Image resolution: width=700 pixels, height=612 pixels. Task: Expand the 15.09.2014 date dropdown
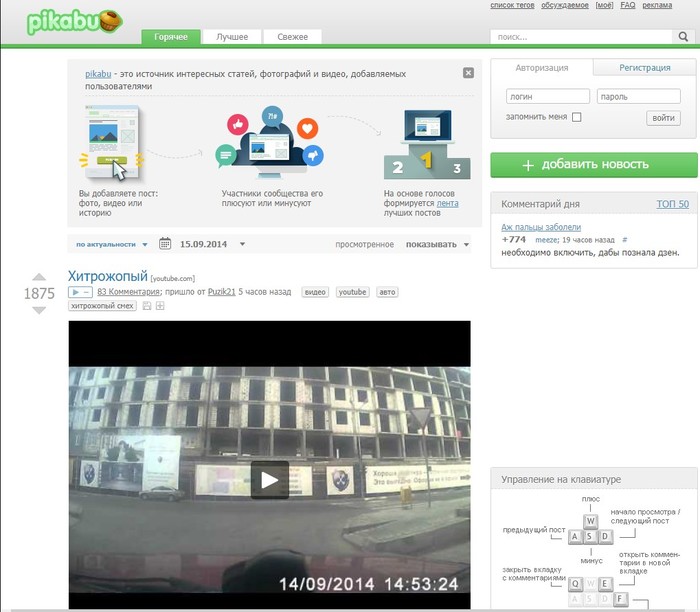pos(242,244)
